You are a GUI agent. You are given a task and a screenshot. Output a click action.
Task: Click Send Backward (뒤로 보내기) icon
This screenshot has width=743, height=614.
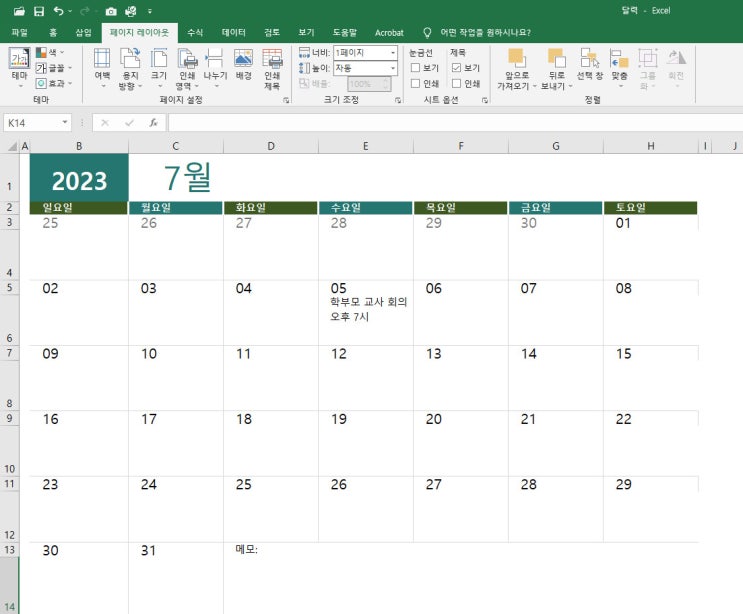[557, 58]
